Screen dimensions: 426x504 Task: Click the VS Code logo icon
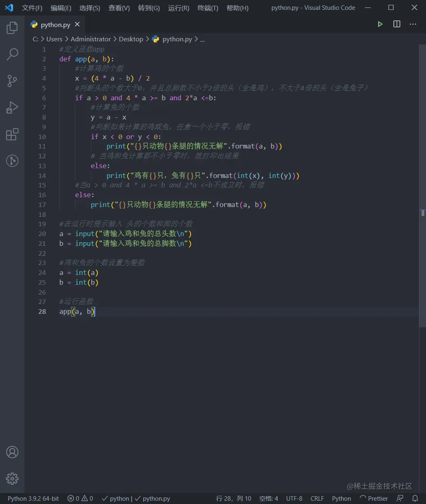coord(9,8)
